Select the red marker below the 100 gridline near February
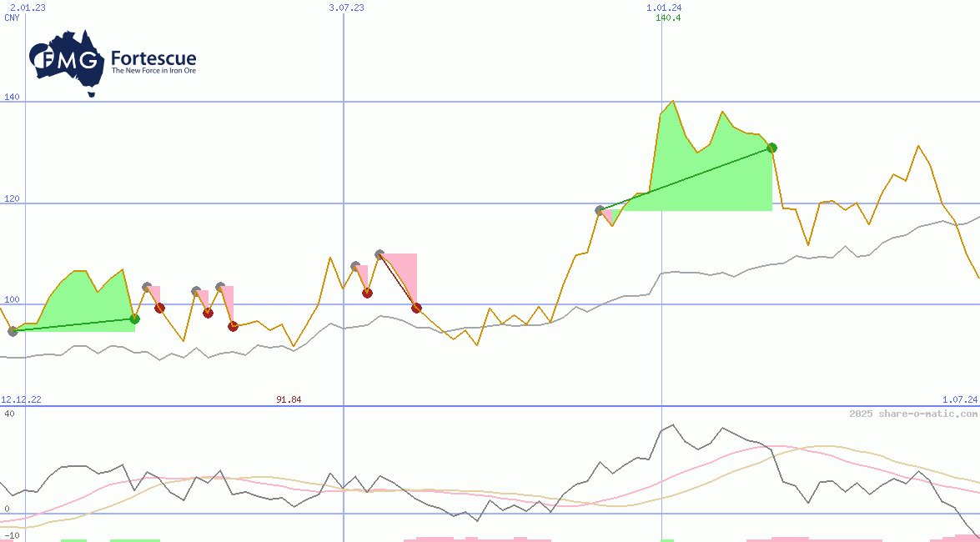The width and height of the screenshot is (980, 542). coord(160,308)
